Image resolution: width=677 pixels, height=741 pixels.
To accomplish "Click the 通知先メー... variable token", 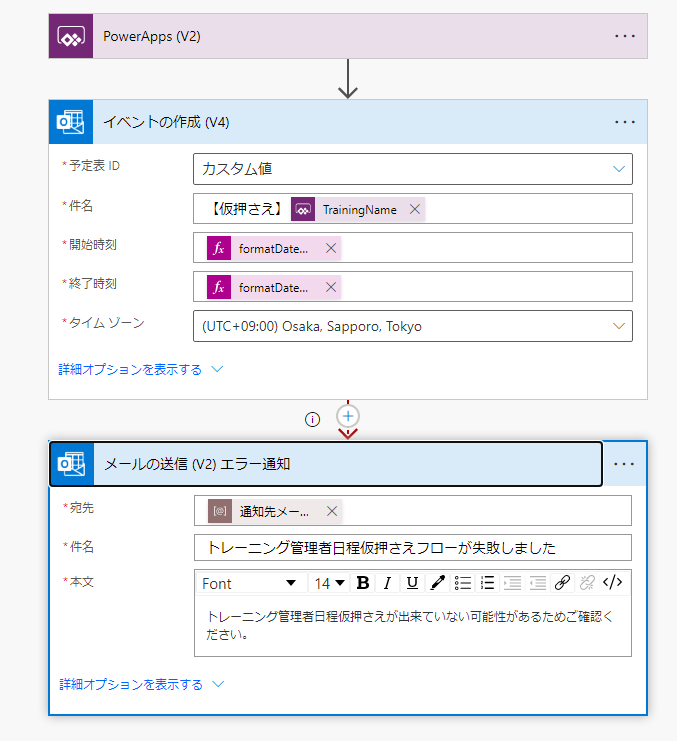I will pos(274,511).
